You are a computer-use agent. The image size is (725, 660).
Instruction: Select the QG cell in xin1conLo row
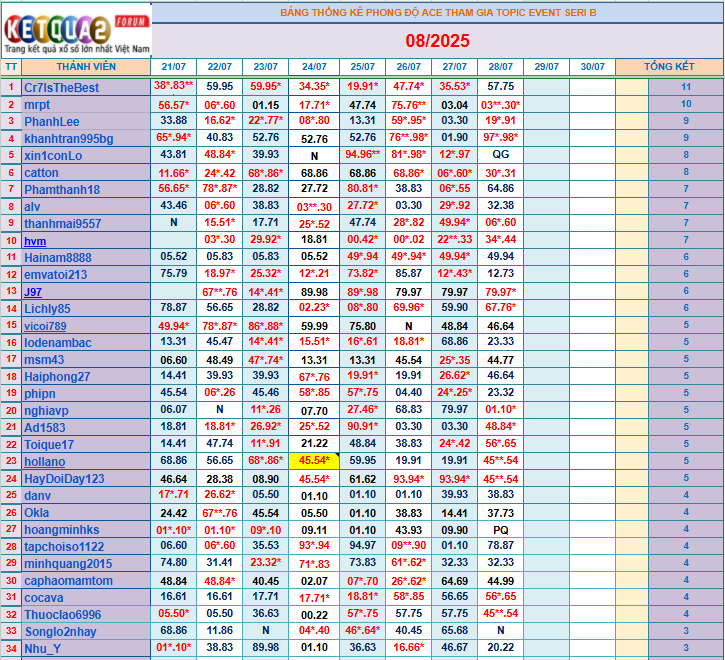[x=500, y=155]
